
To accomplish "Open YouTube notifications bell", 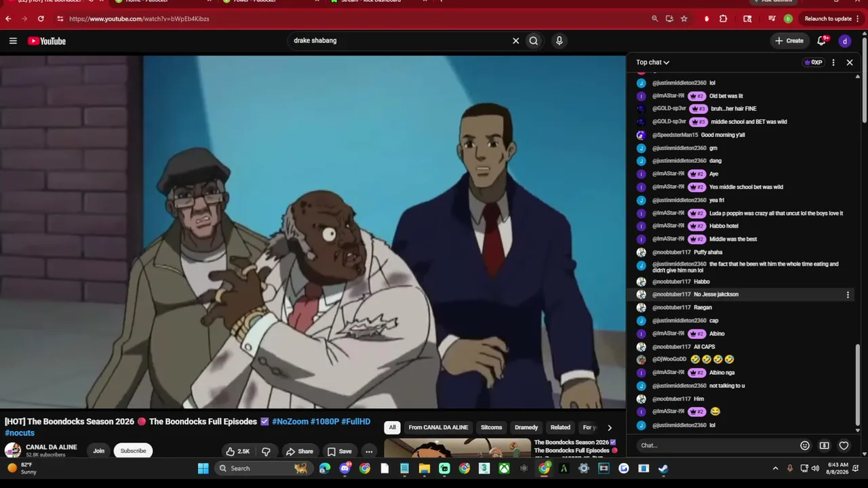I will pyautogui.click(x=822, y=41).
